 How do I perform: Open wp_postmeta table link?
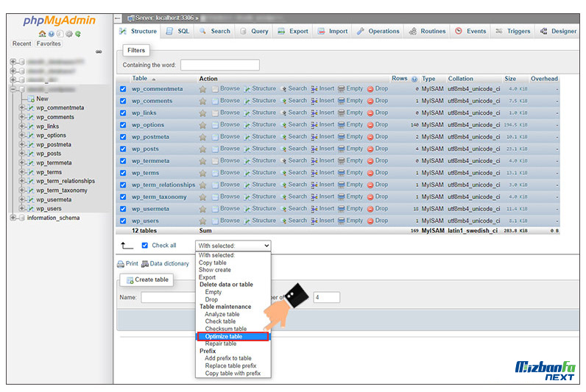150,137
